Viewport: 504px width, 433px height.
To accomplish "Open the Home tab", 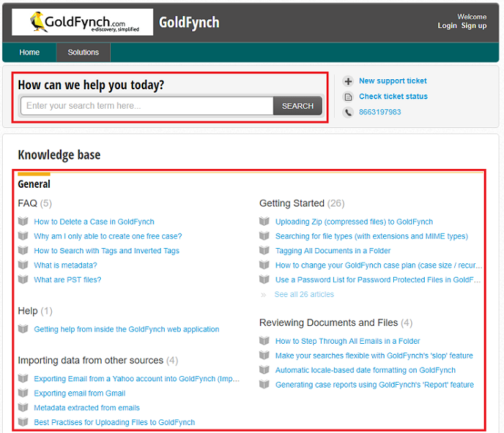I will click(30, 53).
